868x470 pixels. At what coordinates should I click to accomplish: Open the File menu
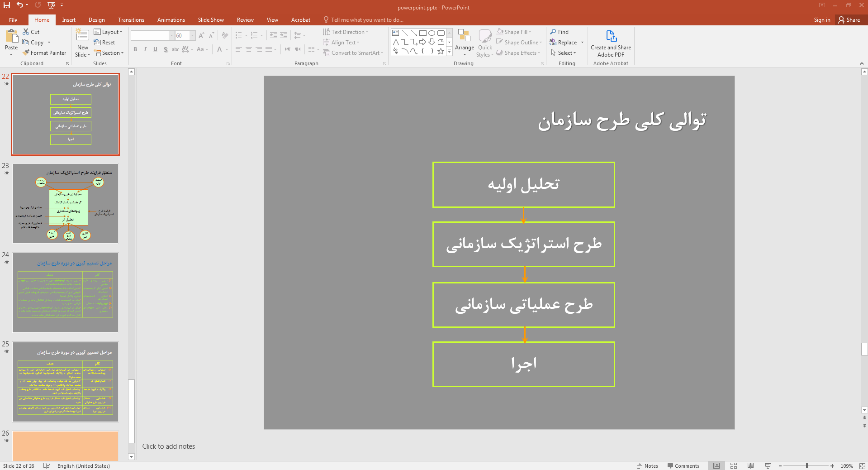click(13, 20)
